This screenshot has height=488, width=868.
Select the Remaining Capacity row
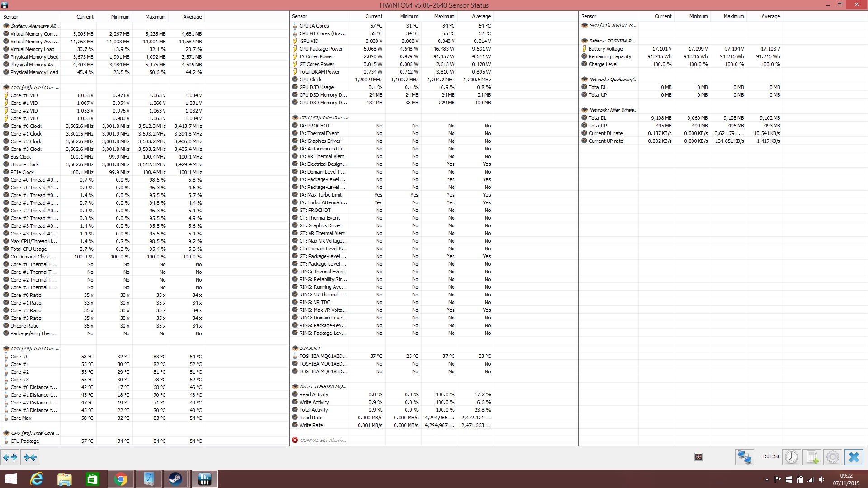click(681, 56)
